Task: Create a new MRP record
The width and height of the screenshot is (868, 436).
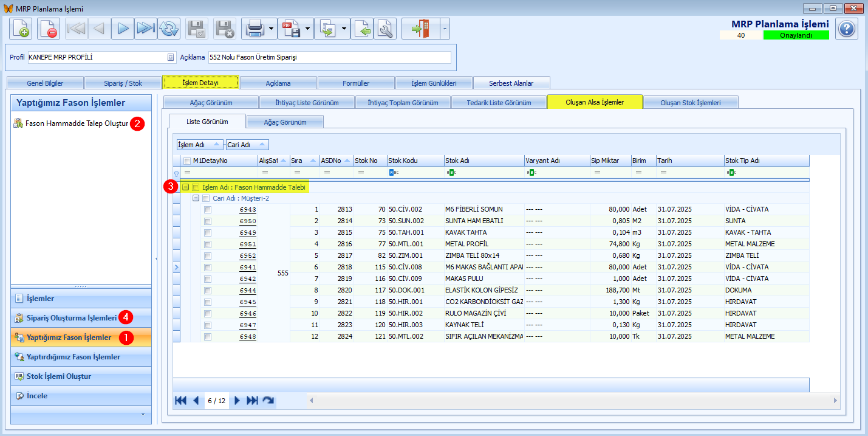Action: 21,29
